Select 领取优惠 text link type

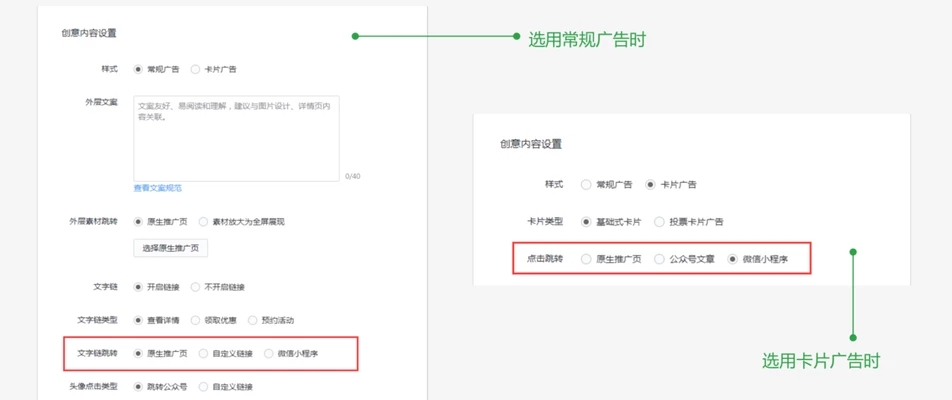tap(196, 320)
